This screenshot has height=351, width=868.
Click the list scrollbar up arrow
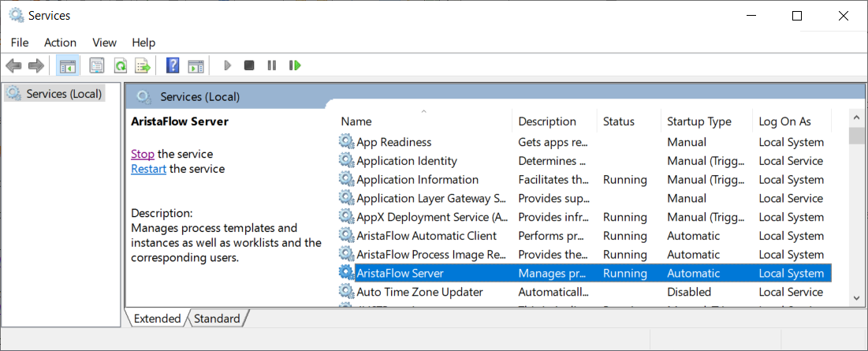point(856,118)
